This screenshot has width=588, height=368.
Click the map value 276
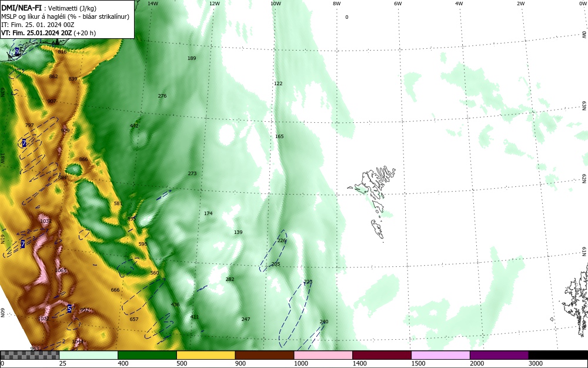[162, 96]
